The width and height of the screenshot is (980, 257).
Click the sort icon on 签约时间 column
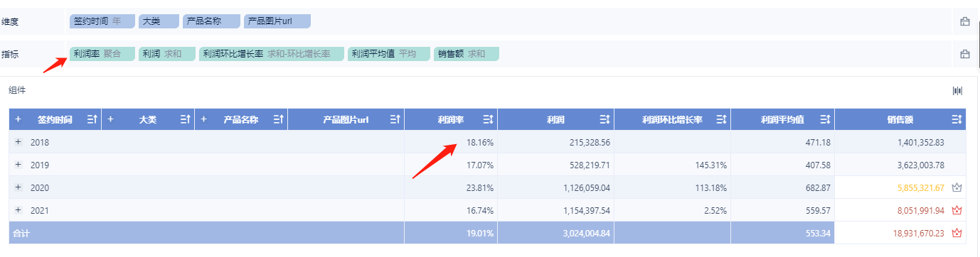tap(92, 119)
